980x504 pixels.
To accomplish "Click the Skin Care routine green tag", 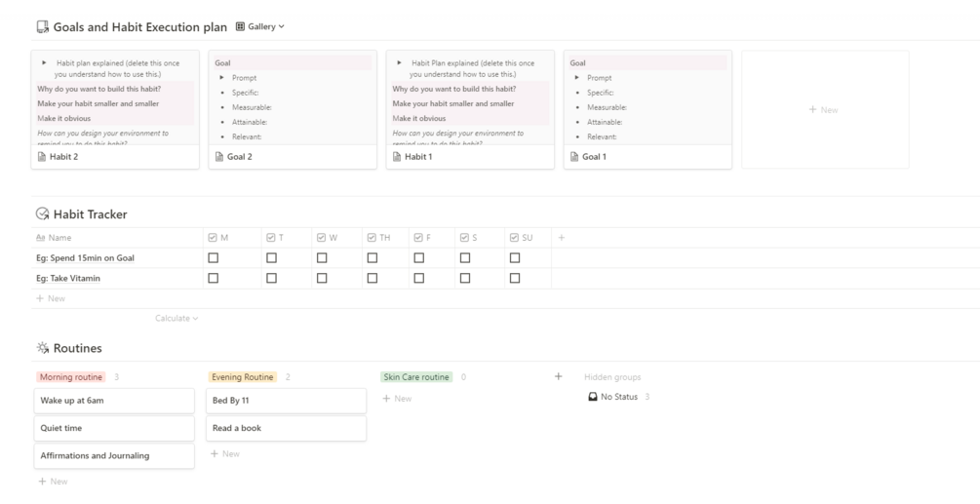I will click(x=416, y=377).
